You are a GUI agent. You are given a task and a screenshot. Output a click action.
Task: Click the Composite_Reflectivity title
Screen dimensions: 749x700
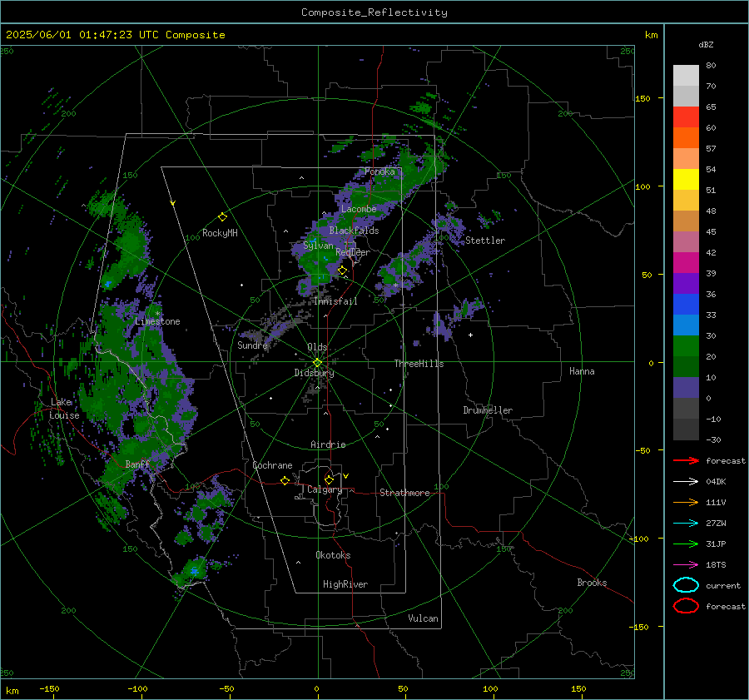(374, 12)
